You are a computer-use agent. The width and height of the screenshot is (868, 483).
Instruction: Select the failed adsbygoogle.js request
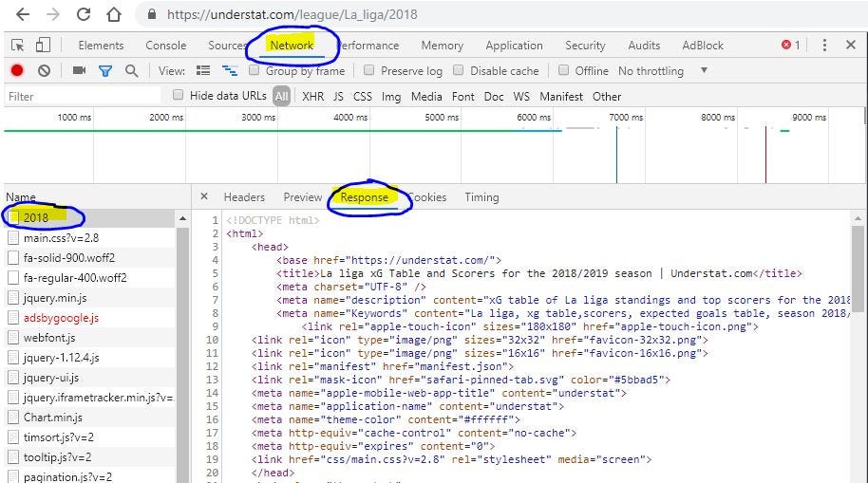91,318
